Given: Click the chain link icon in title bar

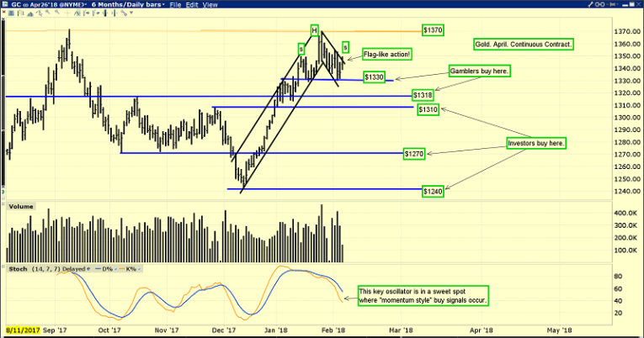Looking at the screenshot, I should (599, 4).
